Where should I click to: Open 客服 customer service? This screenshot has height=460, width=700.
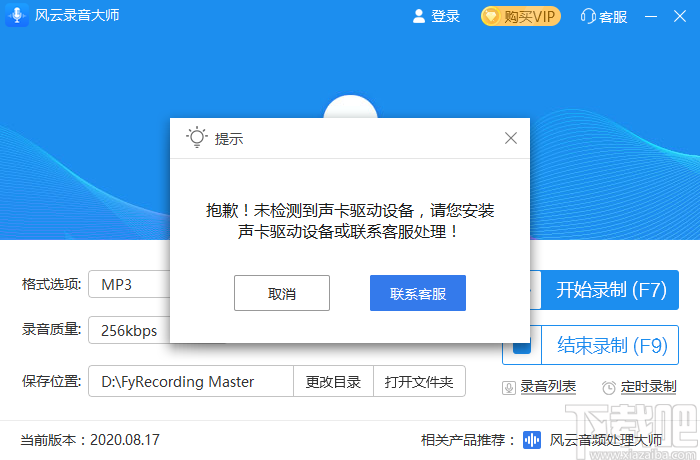[613, 17]
